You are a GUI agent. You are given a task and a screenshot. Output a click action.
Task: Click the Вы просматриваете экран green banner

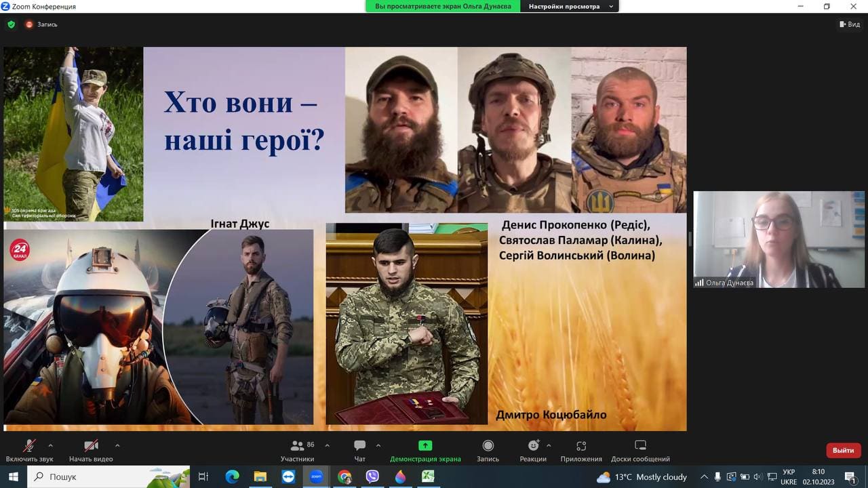pyautogui.click(x=443, y=6)
